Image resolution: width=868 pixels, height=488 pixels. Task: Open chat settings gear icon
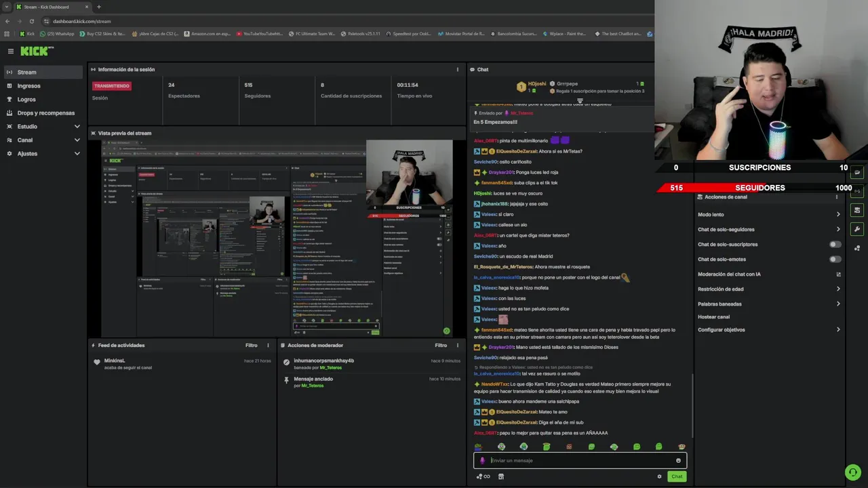[x=659, y=476]
